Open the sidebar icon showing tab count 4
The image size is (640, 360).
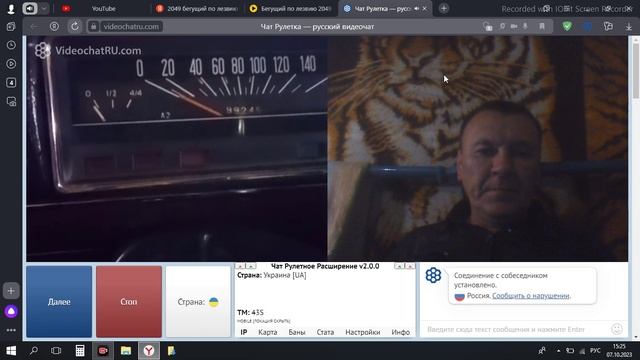click(11, 82)
